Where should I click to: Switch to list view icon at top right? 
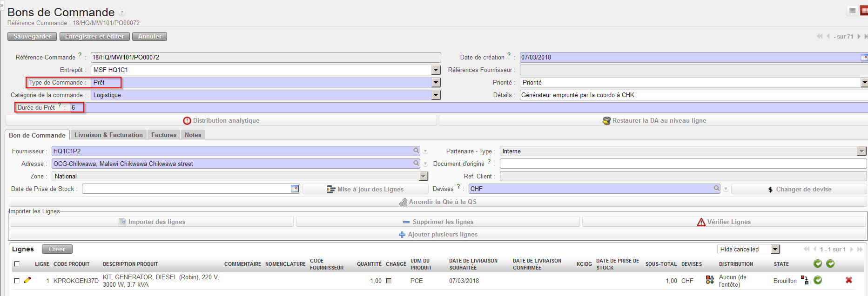pyautogui.click(x=852, y=11)
